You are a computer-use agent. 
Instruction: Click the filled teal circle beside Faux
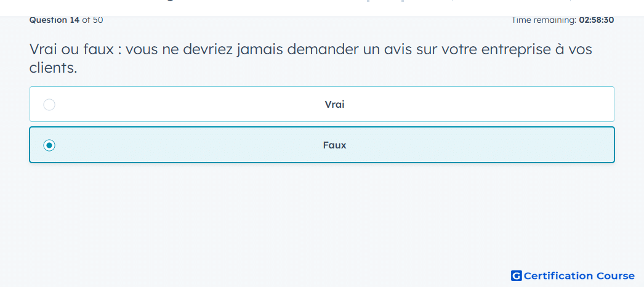(x=49, y=145)
